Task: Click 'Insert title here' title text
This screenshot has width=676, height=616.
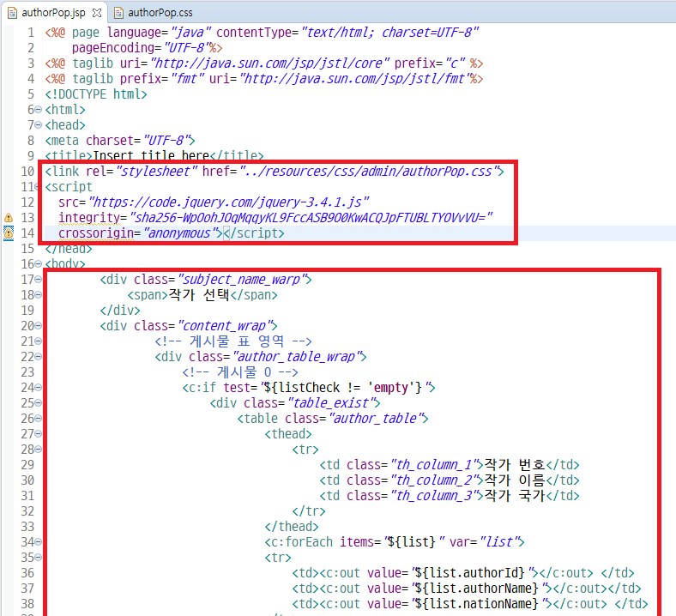Action: pos(151,155)
